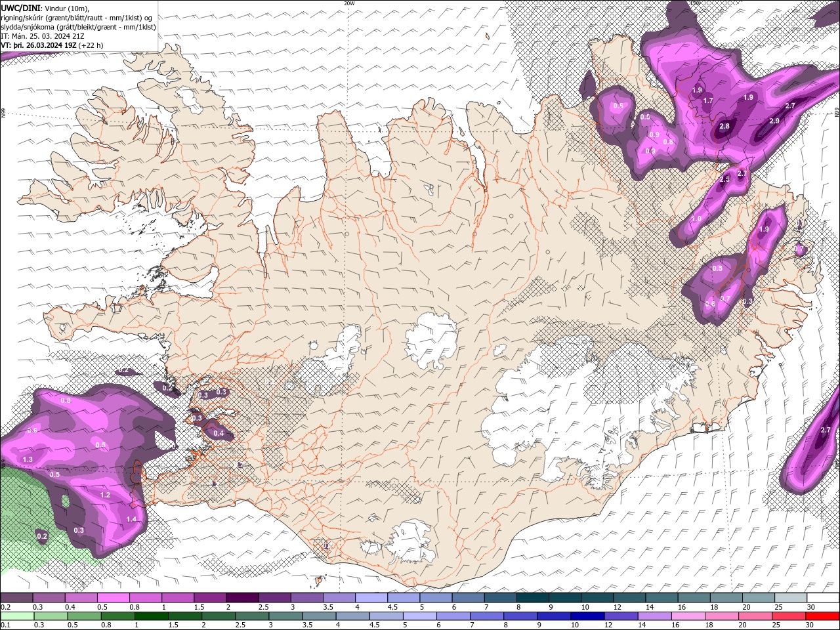Select the 25 light grey swatch in the upper scale
The image size is (840, 630).
click(791, 597)
